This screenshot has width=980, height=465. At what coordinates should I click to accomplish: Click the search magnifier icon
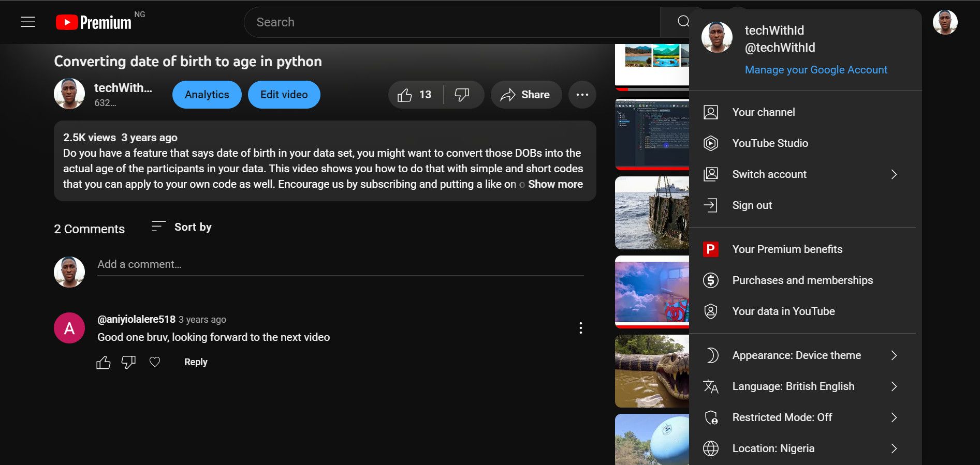(683, 22)
